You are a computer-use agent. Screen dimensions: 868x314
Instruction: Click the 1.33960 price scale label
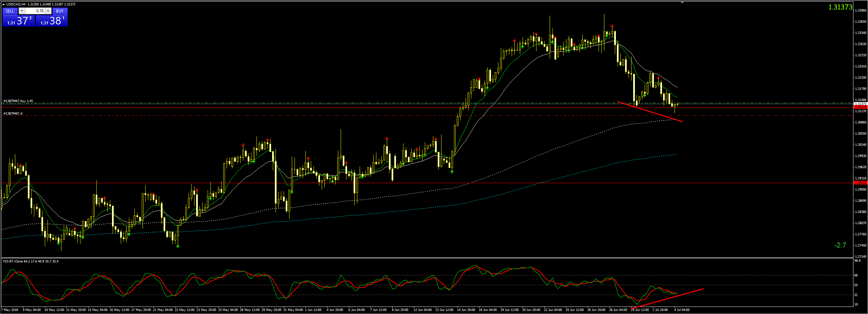tap(861, 11)
